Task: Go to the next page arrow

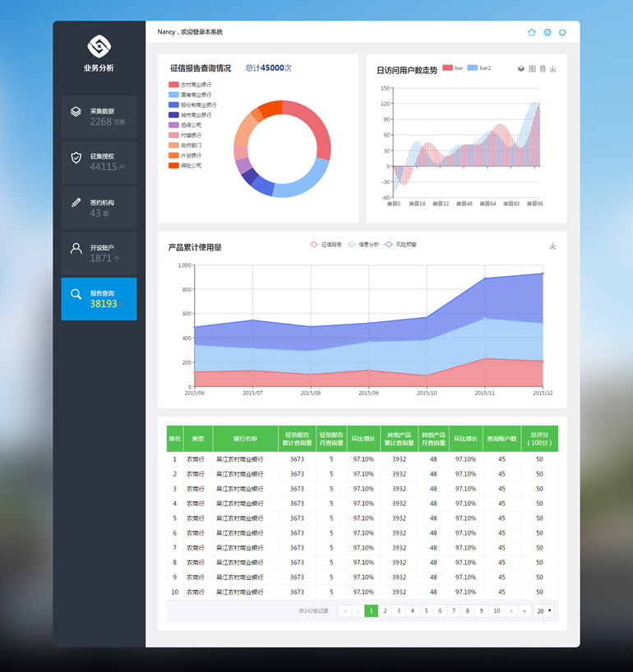Action: [x=511, y=610]
